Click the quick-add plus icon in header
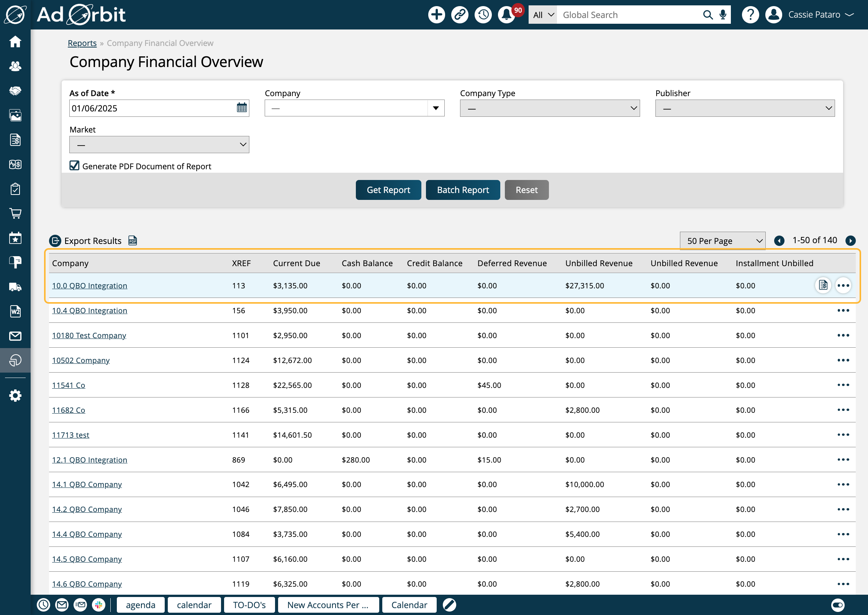 pyautogui.click(x=436, y=15)
